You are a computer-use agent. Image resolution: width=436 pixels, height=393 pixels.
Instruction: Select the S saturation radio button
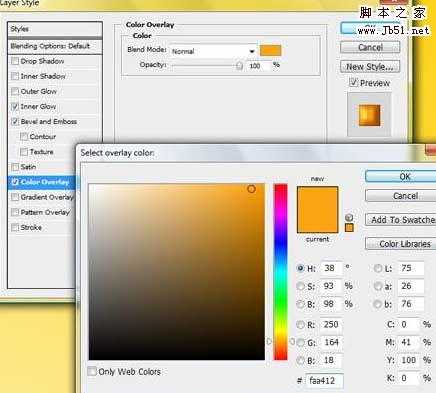pos(300,286)
